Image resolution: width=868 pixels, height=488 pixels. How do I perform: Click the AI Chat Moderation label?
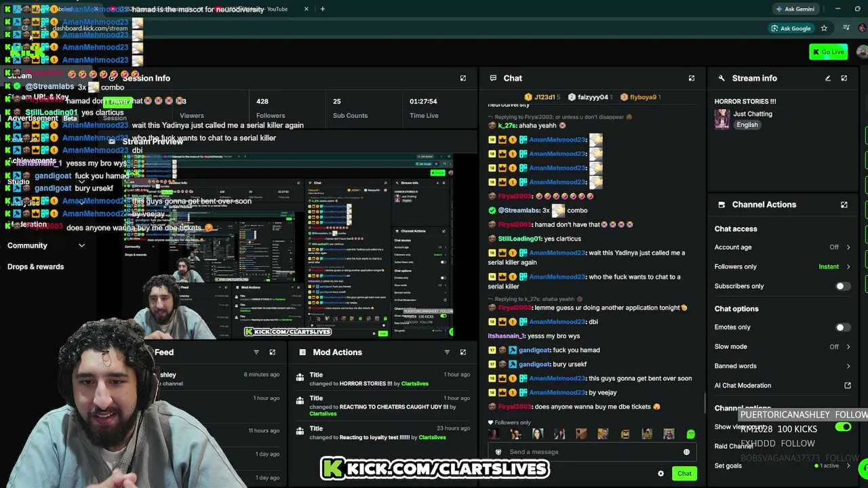tap(743, 386)
